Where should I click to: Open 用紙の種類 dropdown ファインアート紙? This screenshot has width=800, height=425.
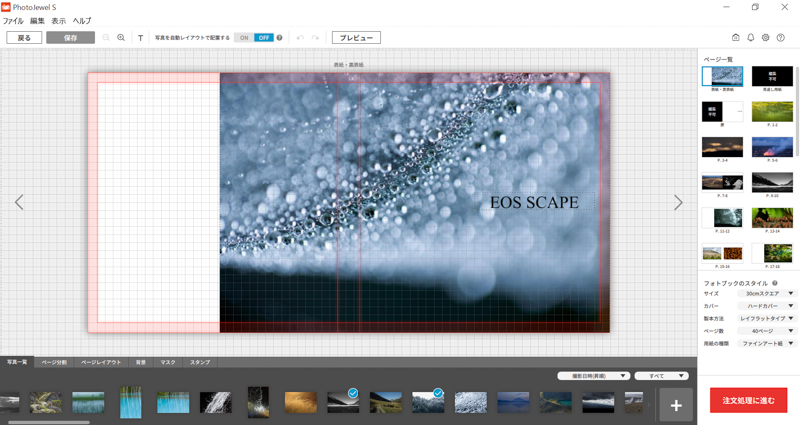point(767,343)
